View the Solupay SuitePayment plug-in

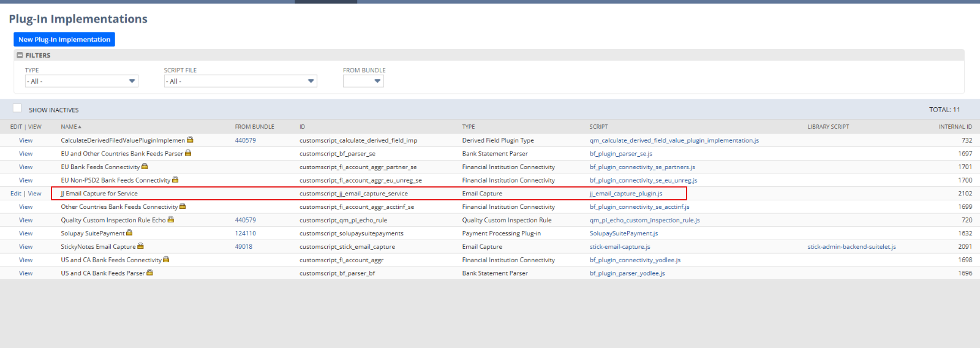26,233
